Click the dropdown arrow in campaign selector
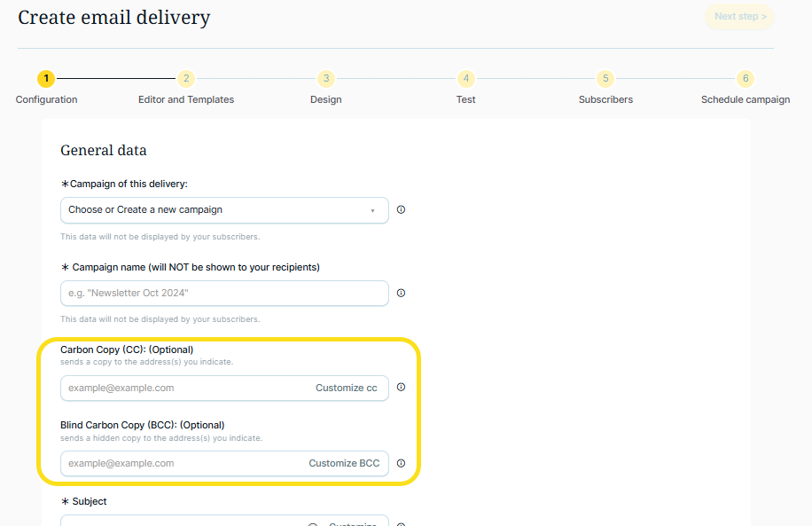 click(x=372, y=211)
